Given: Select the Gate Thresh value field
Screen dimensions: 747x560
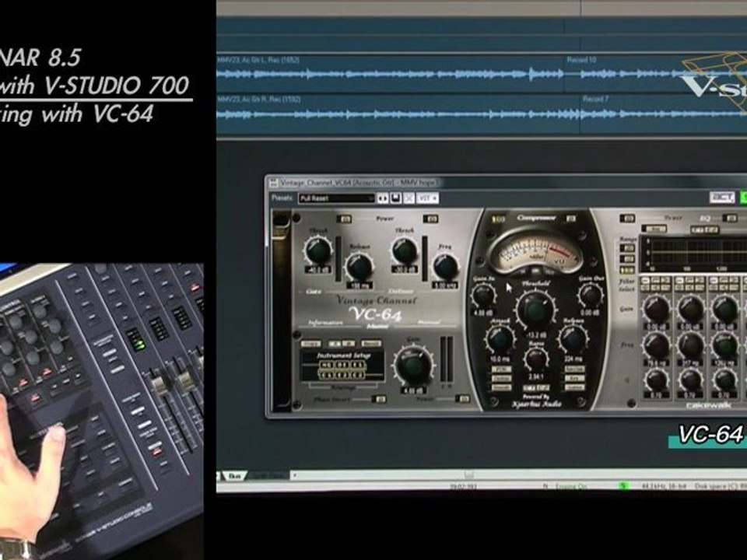Looking at the screenshot, I should coord(317,270).
